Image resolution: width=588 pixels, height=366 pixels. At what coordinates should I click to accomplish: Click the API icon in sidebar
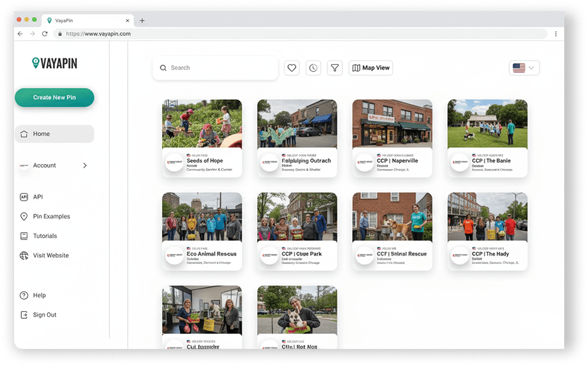pos(24,197)
